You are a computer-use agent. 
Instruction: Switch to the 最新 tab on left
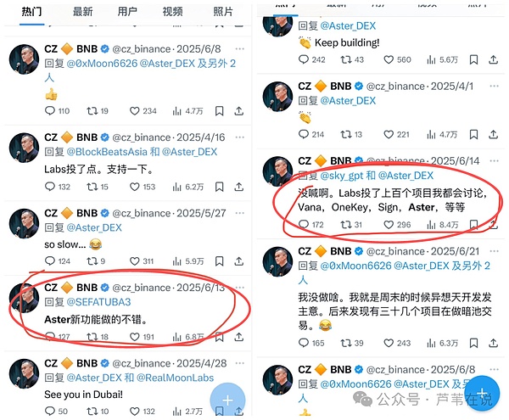[82, 12]
